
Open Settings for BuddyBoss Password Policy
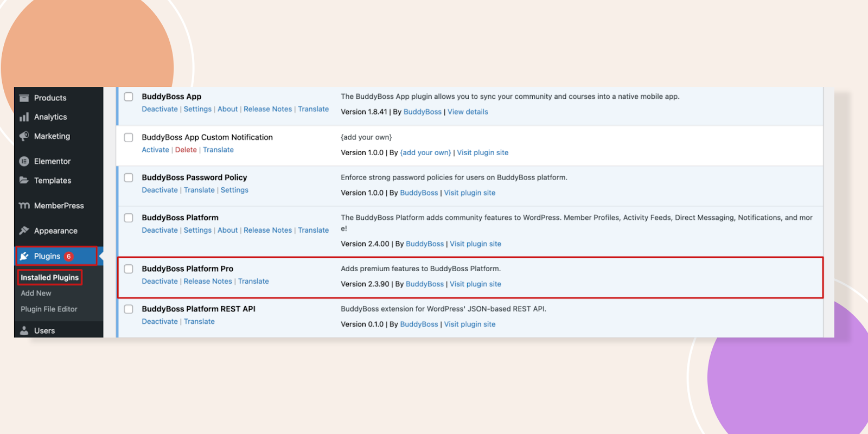(x=234, y=190)
